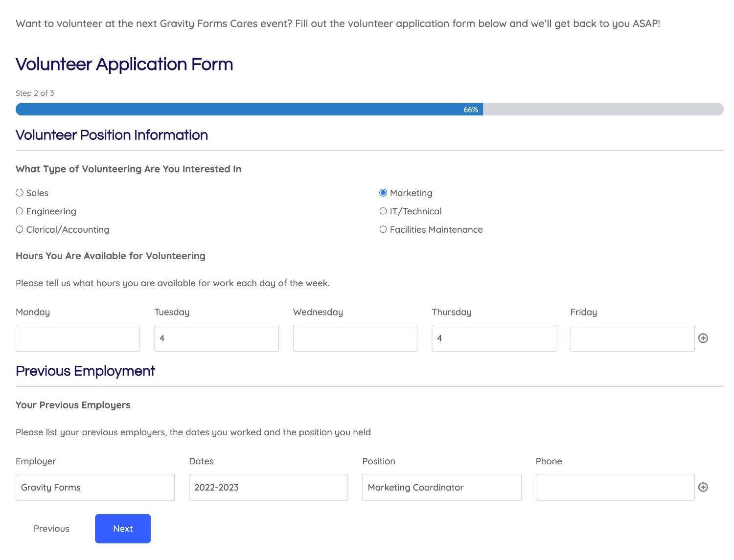This screenshot has height=560, width=734.
Task: Click the 66% progress bar
Action: click(x=369, y=109)
